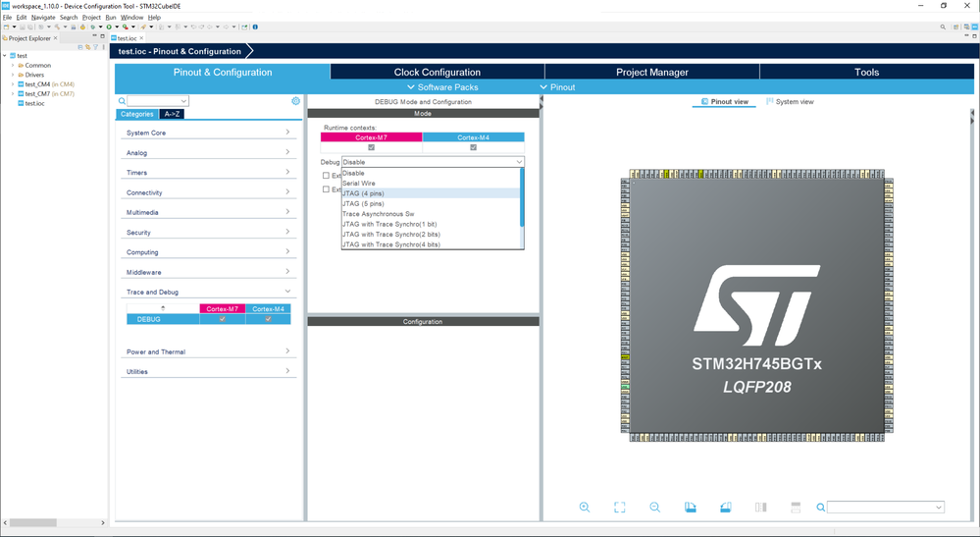The width and height of the screenshot is (980, 537).
Task: Select the Pinout view button
Action: pos(724,101)
